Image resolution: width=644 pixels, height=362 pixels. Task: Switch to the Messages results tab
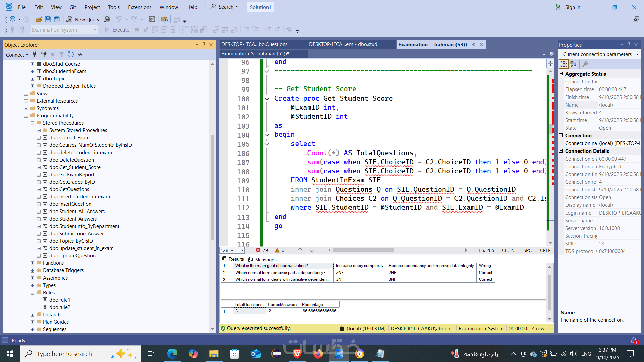point(263,259)
